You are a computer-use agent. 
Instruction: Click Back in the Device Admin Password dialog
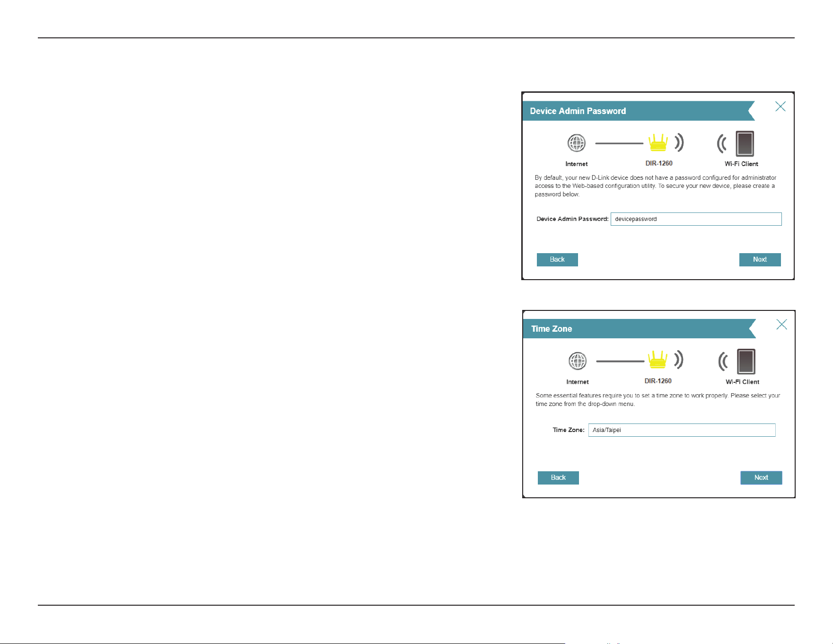(x=557, y=260)
